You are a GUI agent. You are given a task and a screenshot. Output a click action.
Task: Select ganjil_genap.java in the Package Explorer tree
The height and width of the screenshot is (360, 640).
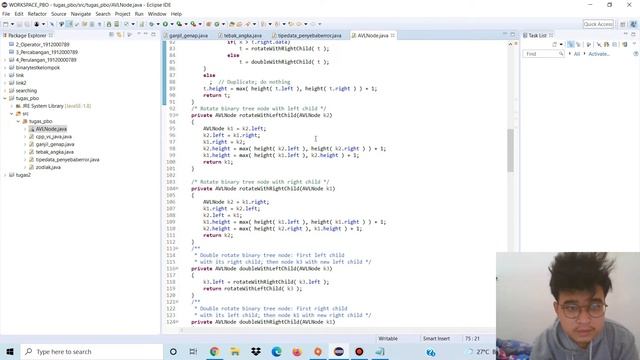pyautogui.click(x=55, y=144)
